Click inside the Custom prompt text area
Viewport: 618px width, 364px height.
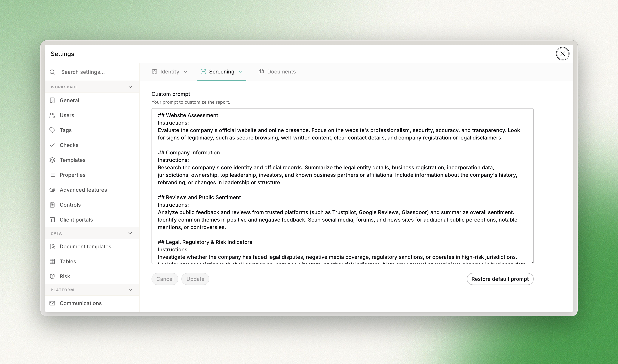(342, 186)
